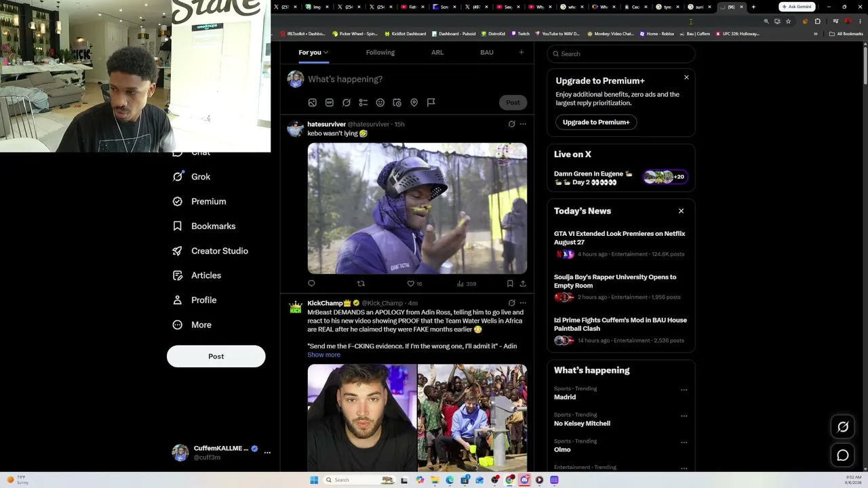Submit post with the composer Post button
This screenshot has width=868, height=488.
(x=513, y=102)
